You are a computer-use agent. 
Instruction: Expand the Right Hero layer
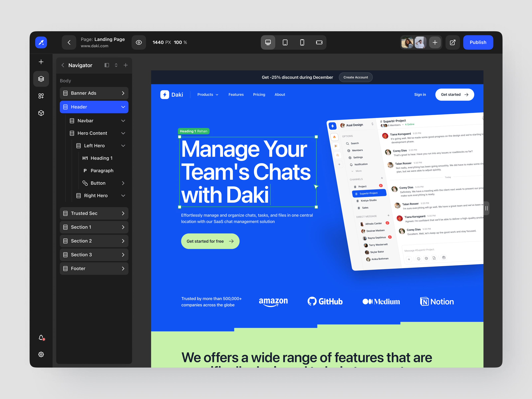[123, 196]
